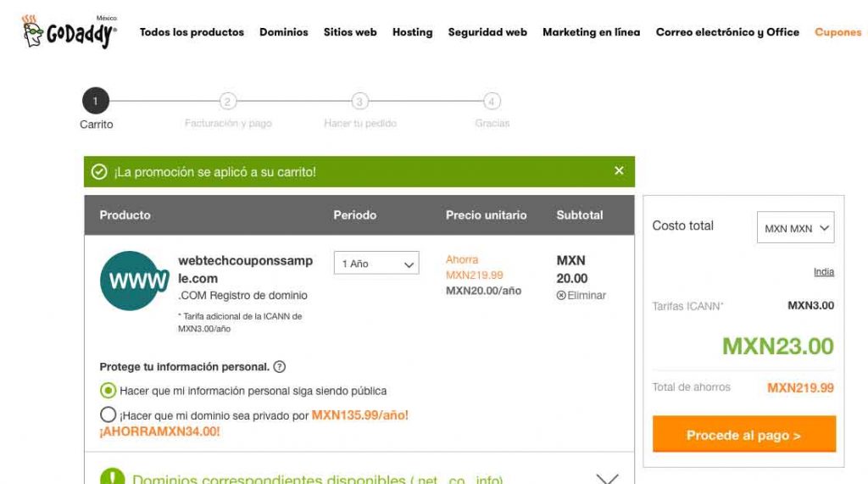Image resolution: width=868 pixels, height=484 pixels.
Task: Click the GoDaddy logo
Action: click(x=70, y=32)
